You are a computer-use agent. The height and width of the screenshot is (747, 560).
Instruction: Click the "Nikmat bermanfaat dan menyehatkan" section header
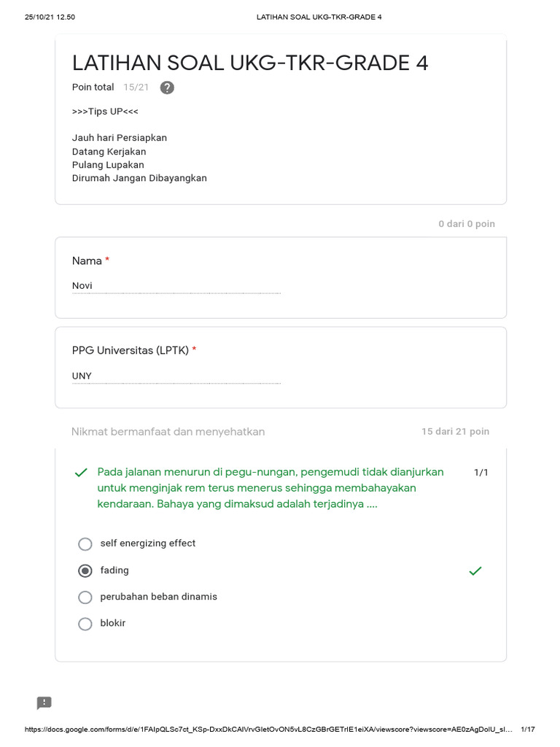168,432
